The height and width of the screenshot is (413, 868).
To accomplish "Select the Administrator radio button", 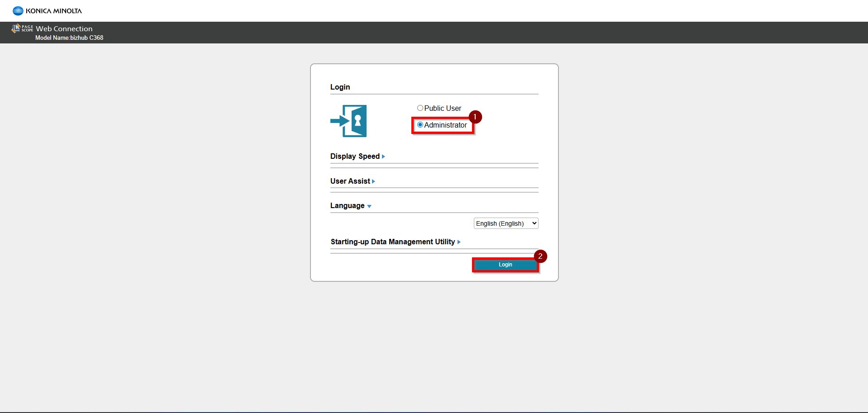I will coord(420,125).
